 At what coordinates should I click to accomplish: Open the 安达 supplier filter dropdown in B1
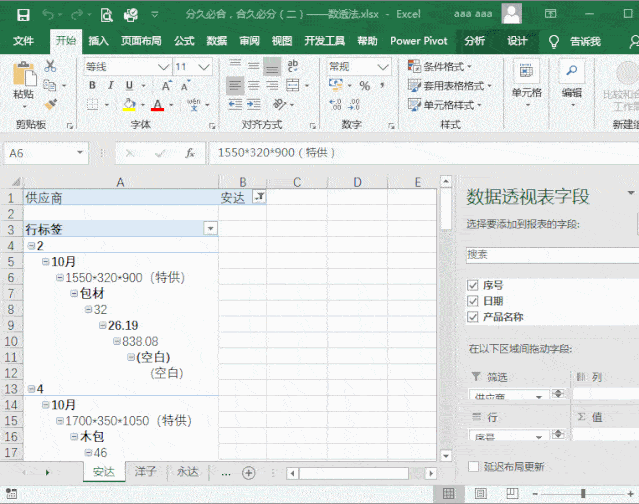point(258,198)
